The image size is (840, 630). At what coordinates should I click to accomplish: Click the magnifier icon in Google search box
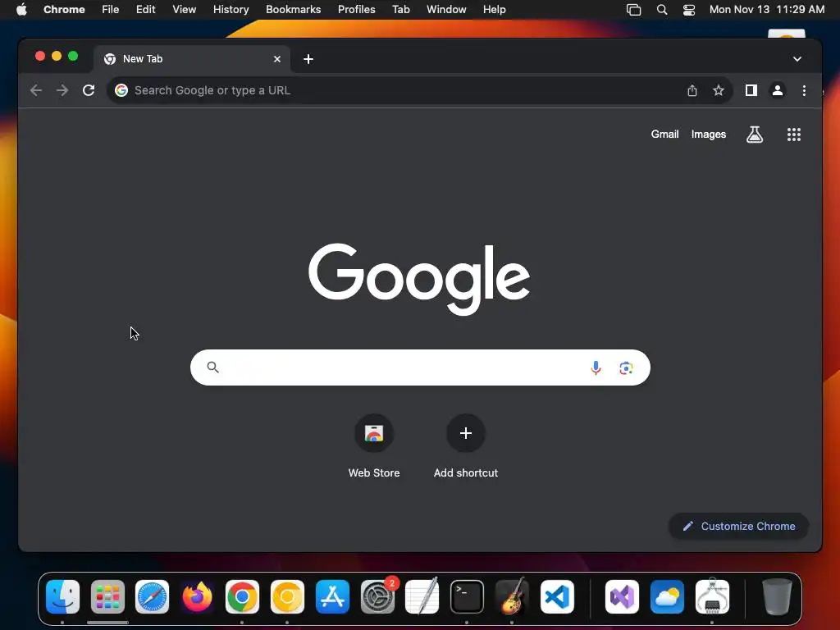212,367
